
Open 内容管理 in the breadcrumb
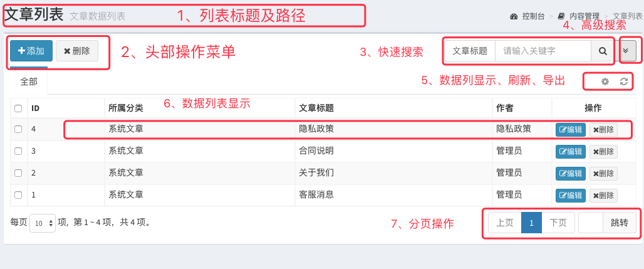click(584, 16)
